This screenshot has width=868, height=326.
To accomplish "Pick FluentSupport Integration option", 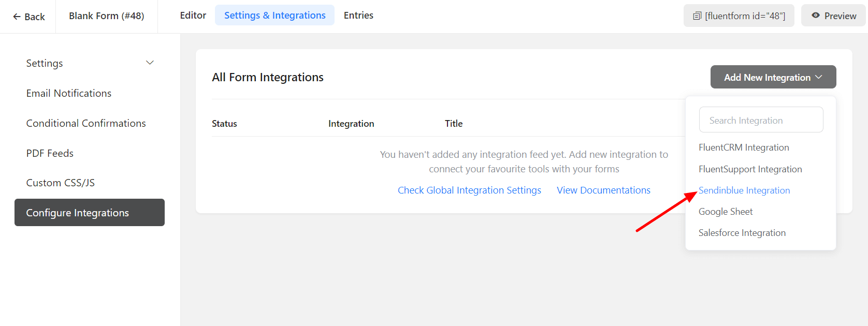I will click(x=750, y=169).
